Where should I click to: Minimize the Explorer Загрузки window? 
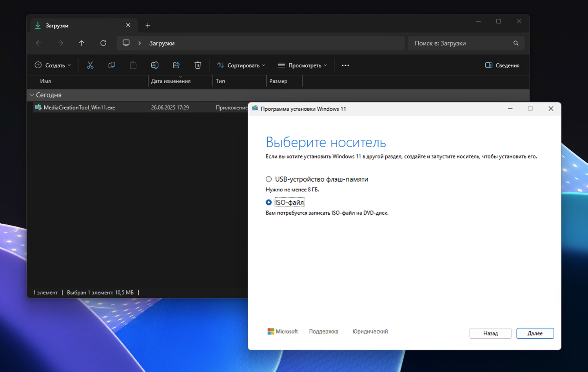478,21
